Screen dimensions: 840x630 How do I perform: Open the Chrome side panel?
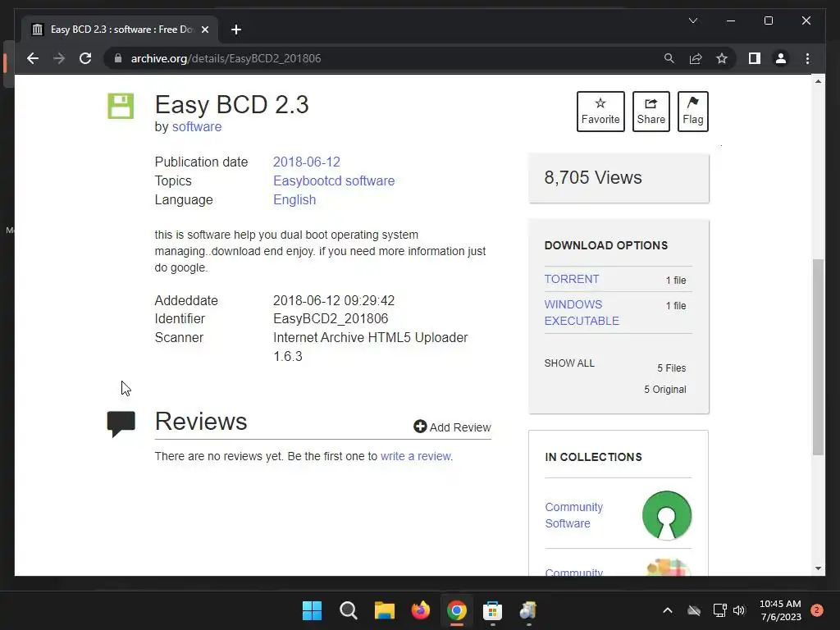coord(755,58)
